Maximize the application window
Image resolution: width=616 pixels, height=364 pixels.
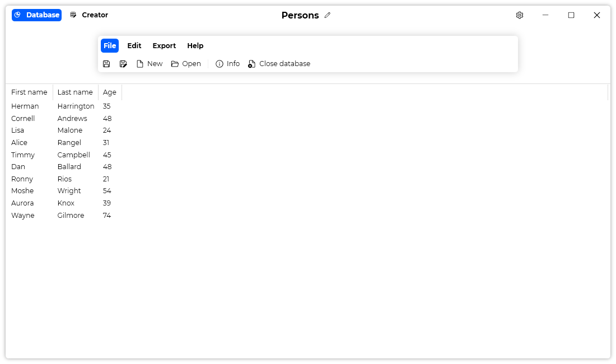click(571, 15)
